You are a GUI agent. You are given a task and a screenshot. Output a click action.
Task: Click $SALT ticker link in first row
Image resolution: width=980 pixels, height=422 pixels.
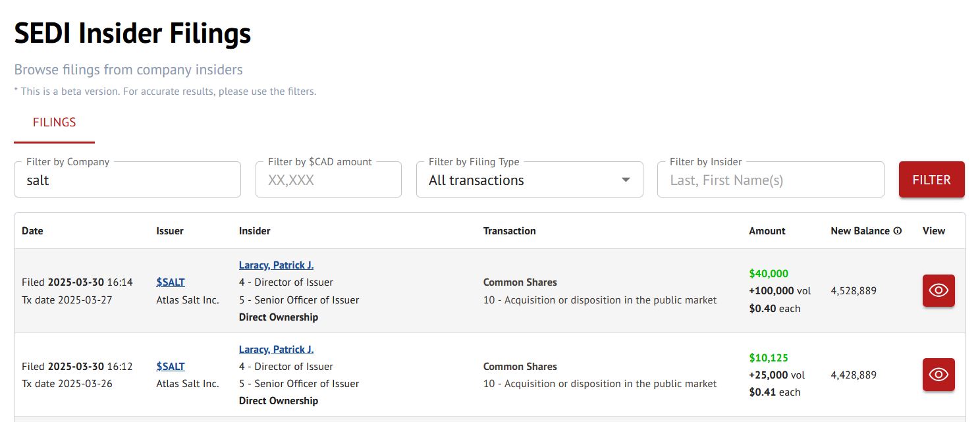coord(171,282)
